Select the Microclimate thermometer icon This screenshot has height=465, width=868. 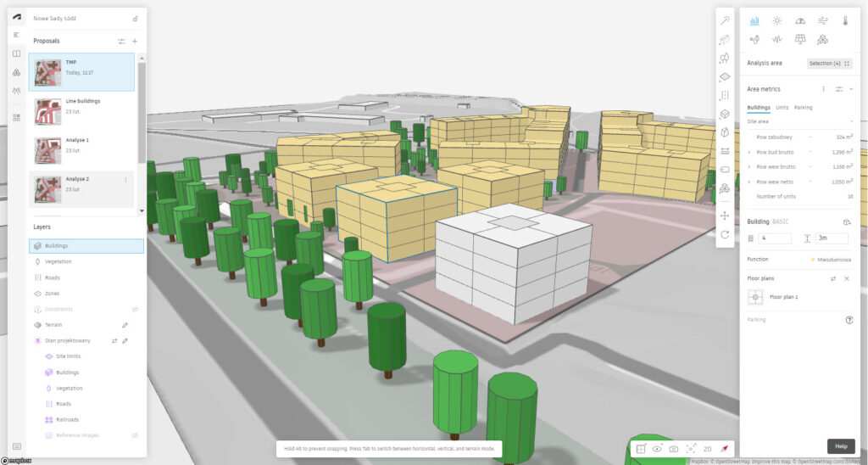point(845,20)
